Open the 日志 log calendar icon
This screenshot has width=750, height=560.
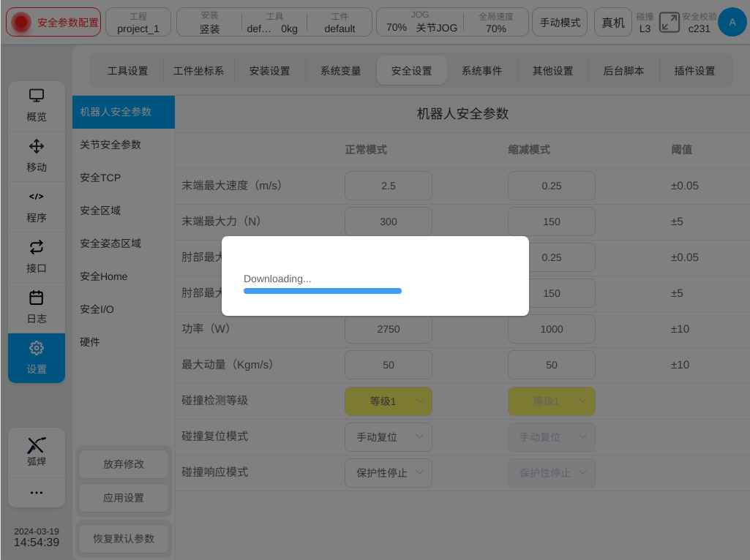[x=37, y=298]
